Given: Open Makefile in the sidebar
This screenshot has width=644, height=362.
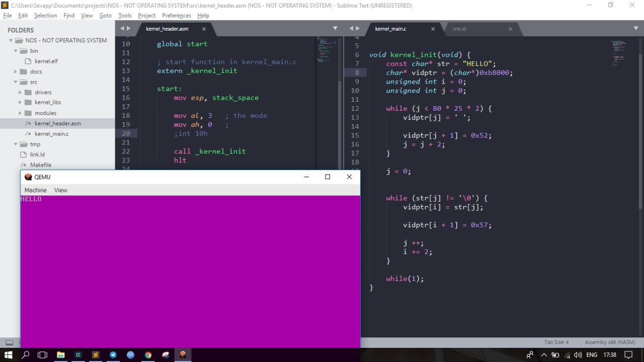Looking at the screenshot, I should (40, 165).
